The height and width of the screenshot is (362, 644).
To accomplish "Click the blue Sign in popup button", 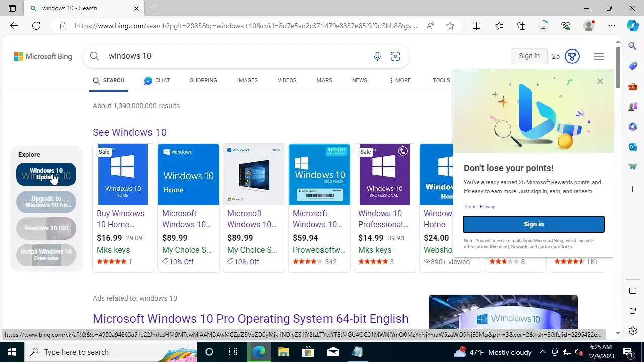I will pos(533,224).
